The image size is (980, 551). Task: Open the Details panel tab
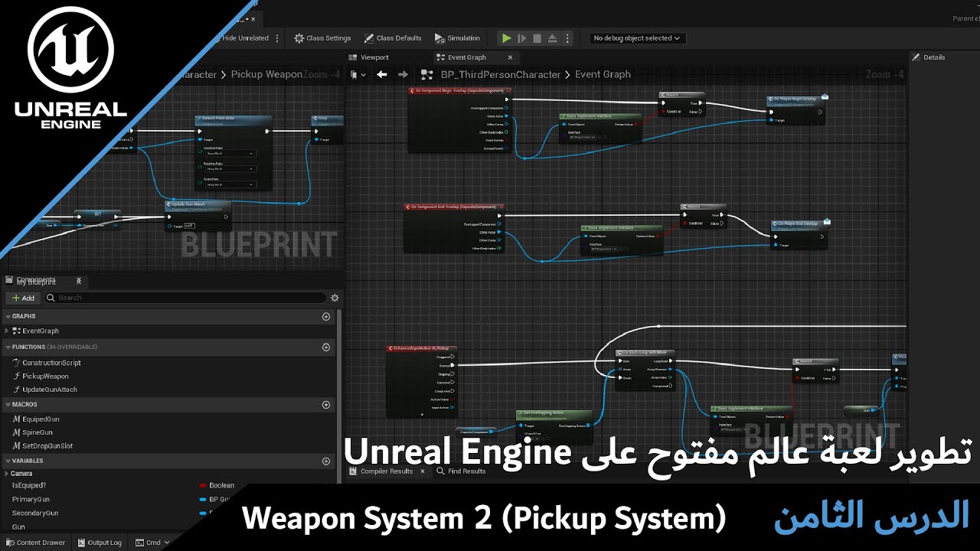pos(929,57)
